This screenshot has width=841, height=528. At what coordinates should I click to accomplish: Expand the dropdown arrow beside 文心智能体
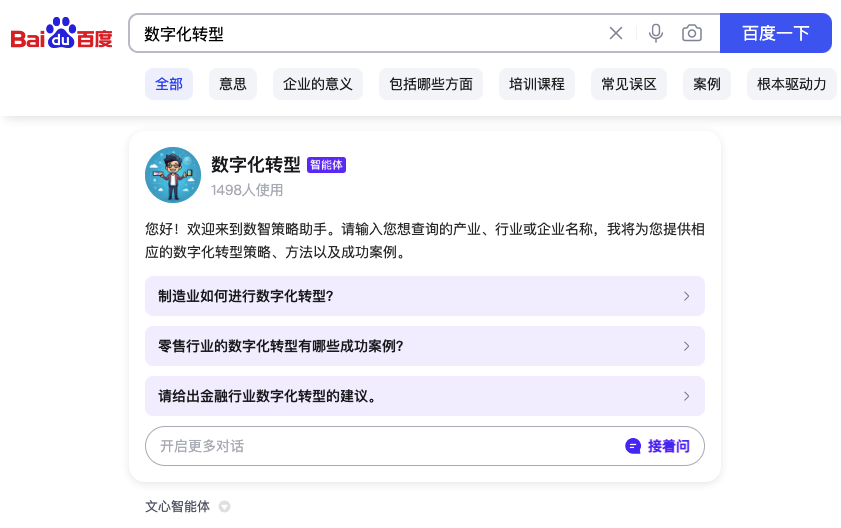225,507
